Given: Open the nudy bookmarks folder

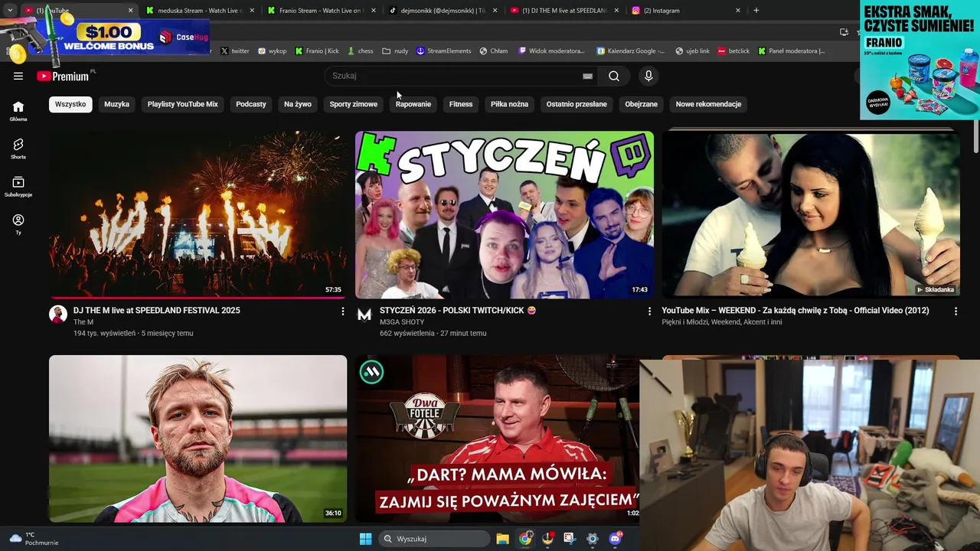Looking at the screenshot, I should point(395,51).
